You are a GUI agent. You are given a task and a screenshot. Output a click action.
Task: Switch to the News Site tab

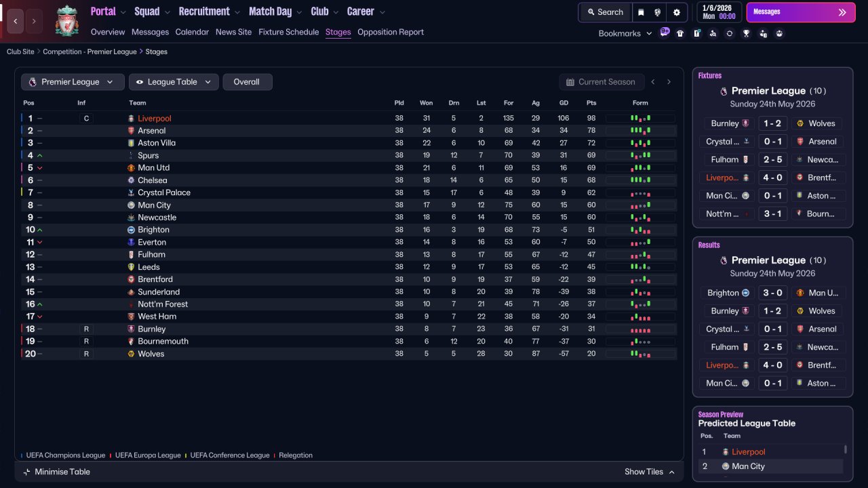pos(233,32)
